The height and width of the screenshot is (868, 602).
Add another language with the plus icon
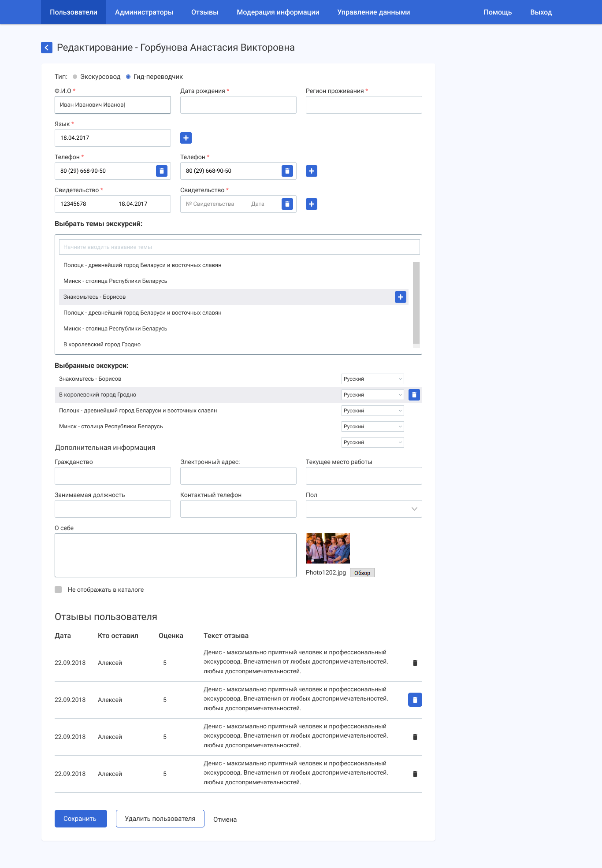pos(186,138)
